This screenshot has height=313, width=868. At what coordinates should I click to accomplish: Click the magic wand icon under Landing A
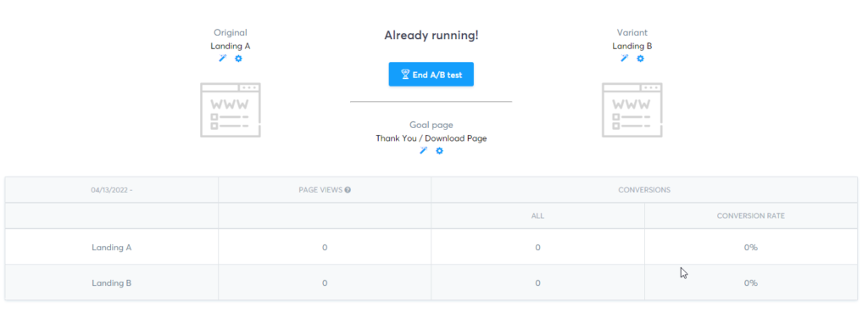pyautogui.click(x=223, y=59)
